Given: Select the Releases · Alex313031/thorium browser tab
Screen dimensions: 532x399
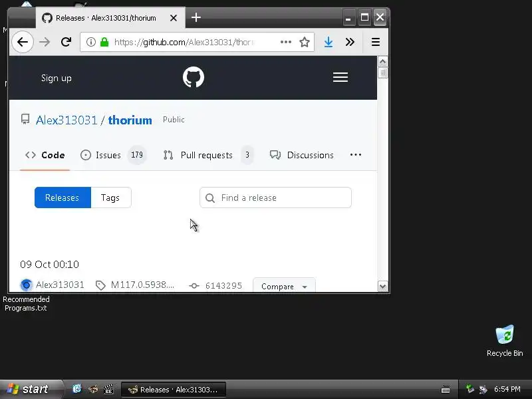Looking at the screenshot, I should click(110, 18).
